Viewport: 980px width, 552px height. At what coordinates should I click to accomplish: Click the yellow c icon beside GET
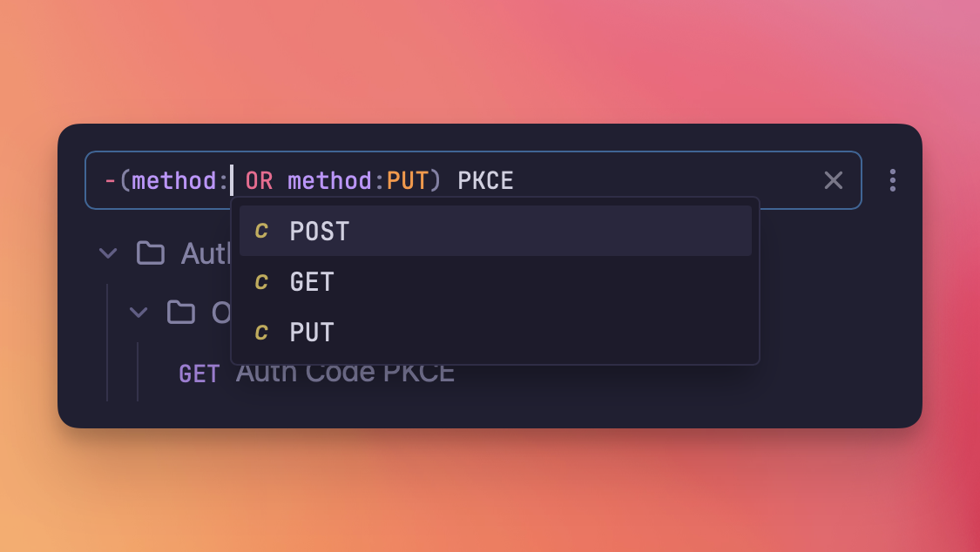pos(260,281)
